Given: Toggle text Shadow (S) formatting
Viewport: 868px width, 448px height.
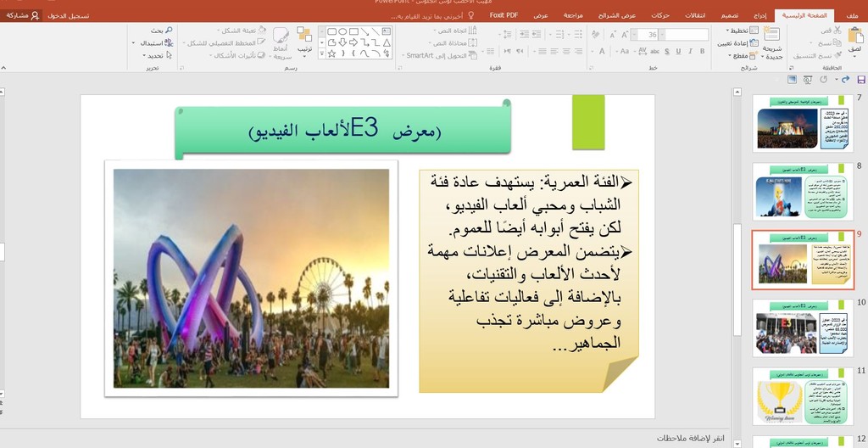Looking at the screenshot, I should (x=666, y=51).
